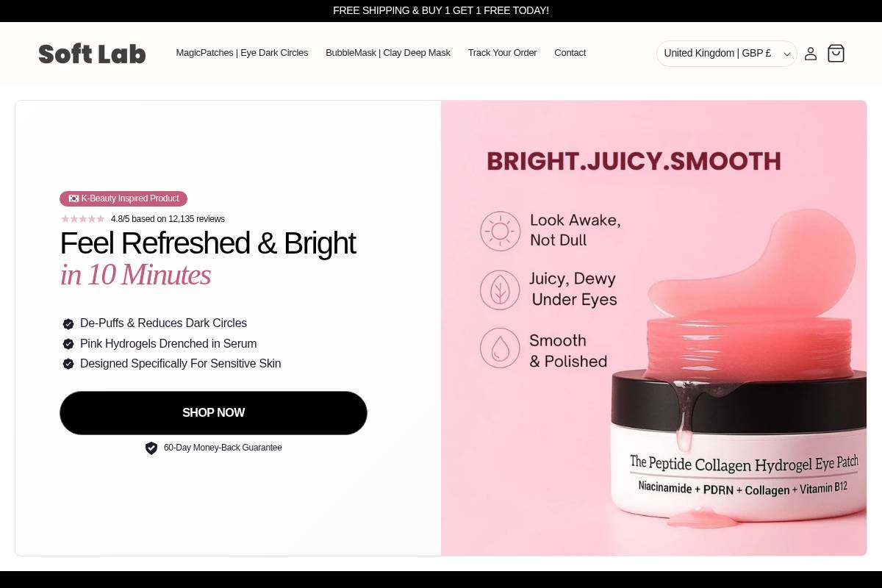
Task: Open BubbleMask | Clay Deep Mask menu item
Action: click(388, 53)
